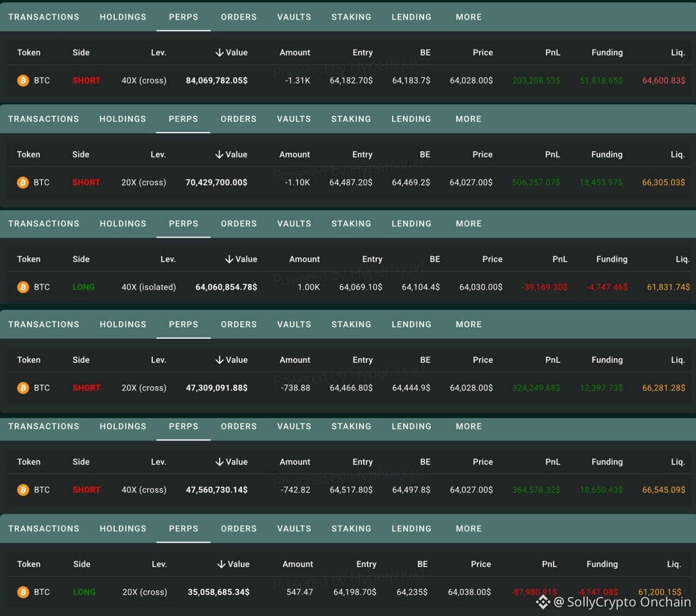Click the 84,069,782.05$ position value

216,80
